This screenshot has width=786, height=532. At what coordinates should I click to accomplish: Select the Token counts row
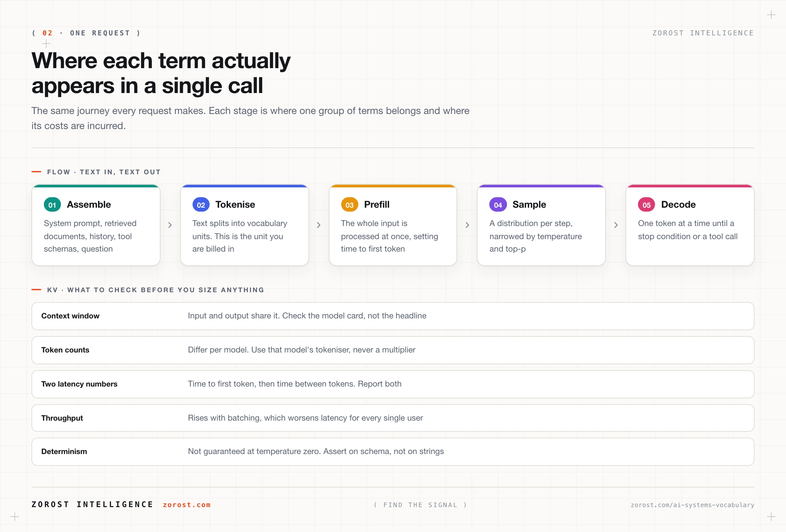click(x=393, y=350)
